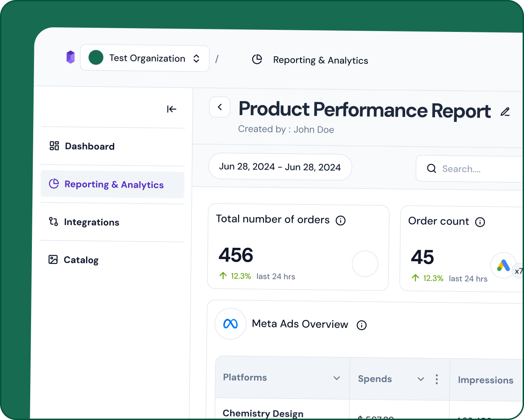Show info for Total number of orders
524x420 pixels.
tap(341, 220)
